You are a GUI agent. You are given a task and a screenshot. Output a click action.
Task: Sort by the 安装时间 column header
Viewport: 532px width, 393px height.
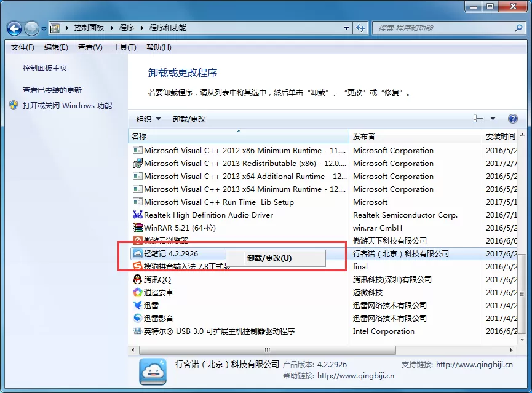(x=500, y=137)
